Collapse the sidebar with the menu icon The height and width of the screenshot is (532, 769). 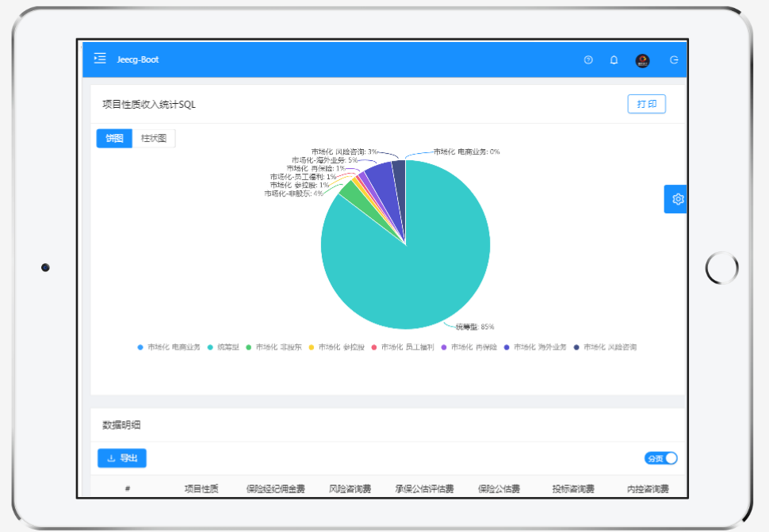tap(99, 58)
